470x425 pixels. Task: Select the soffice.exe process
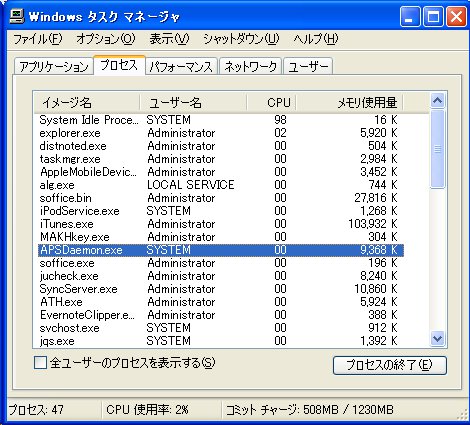(x=221, y=263)
